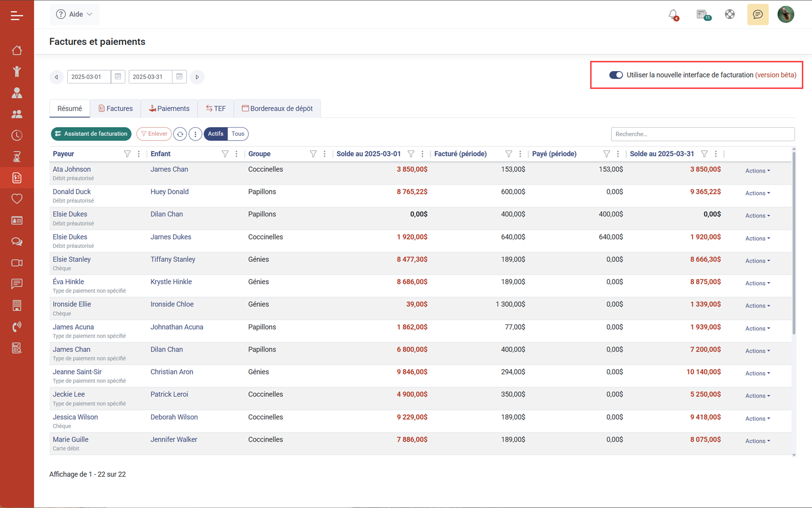
Task: Switch the list filter to Tous
Action: click(238, 134)
